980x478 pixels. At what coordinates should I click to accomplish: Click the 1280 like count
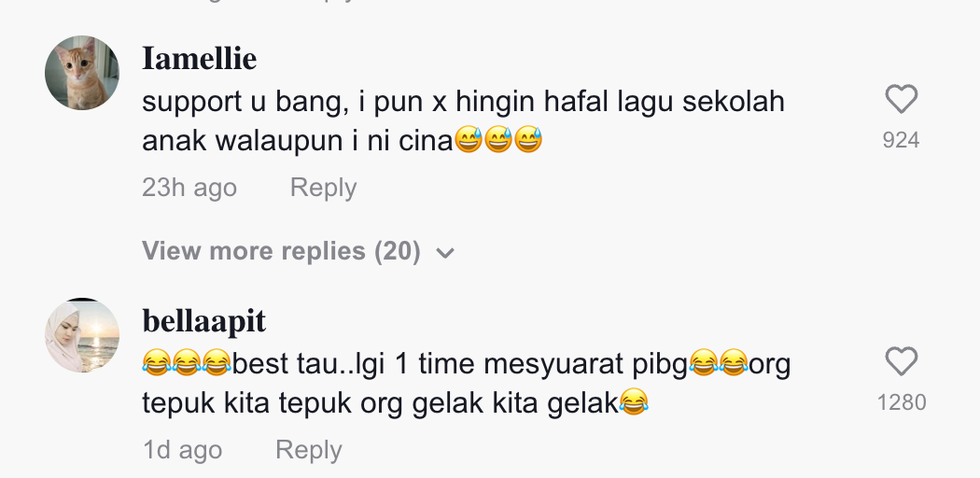901,402
